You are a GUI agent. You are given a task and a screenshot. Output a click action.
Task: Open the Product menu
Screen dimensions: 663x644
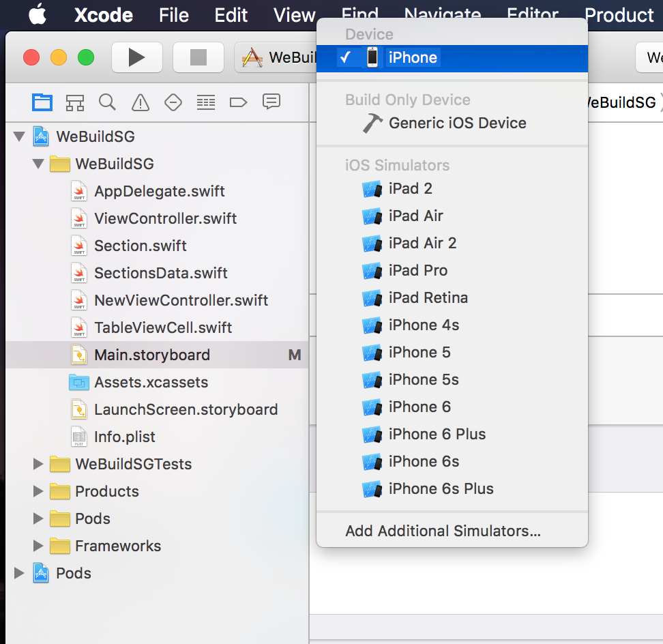pyautogui.click(x=619, y=15)
